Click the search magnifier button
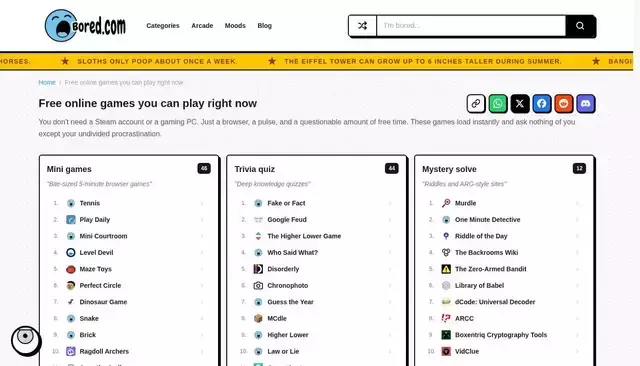Image resolution: width=640 pixels, height=366 pixels. pyautogui.click(x=580, y=26)
